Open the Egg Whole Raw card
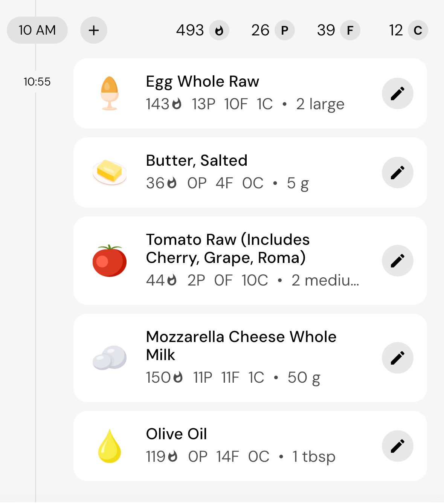This screenshot has height=504, width=444. (x=250, y=93)
